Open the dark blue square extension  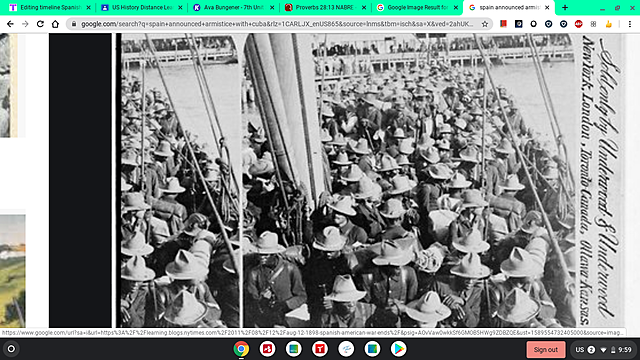[518, 24]
